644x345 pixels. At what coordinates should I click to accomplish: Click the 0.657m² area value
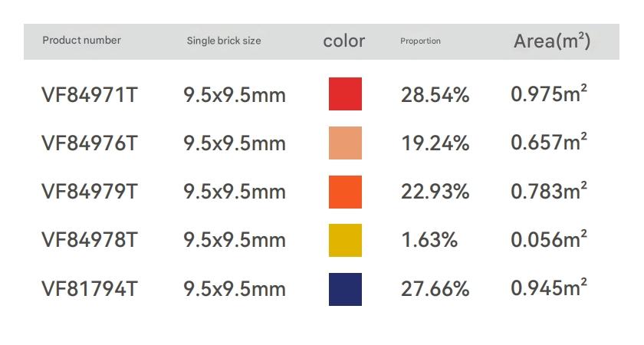tap(549, 143)
